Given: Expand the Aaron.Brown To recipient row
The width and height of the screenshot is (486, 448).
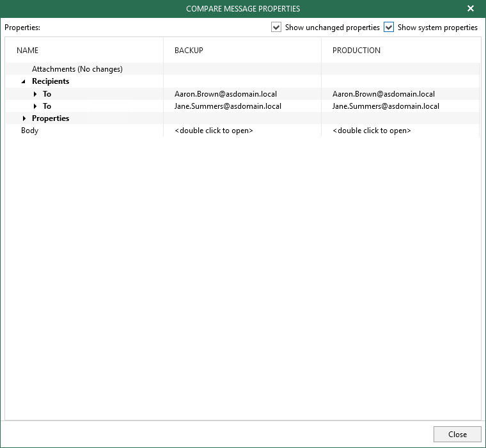Looking at the screenshot, I should click(x=35, y=93).
